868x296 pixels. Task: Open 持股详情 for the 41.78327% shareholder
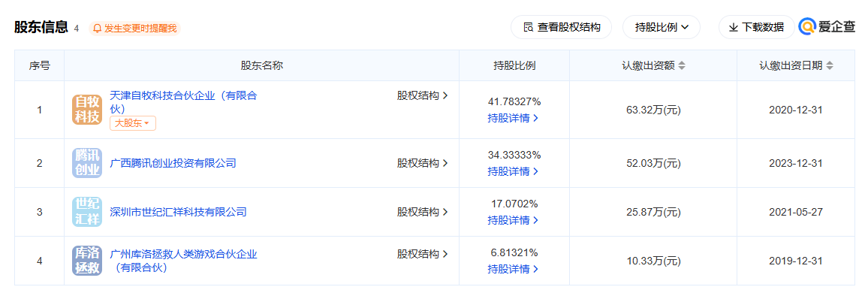coord(513,118)
